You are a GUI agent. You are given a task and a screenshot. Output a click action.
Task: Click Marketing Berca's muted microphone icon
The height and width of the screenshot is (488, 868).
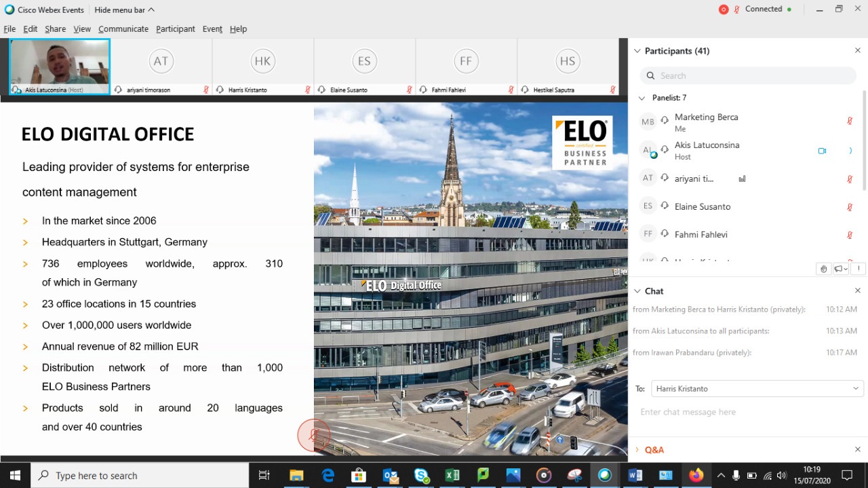(850, 121)
